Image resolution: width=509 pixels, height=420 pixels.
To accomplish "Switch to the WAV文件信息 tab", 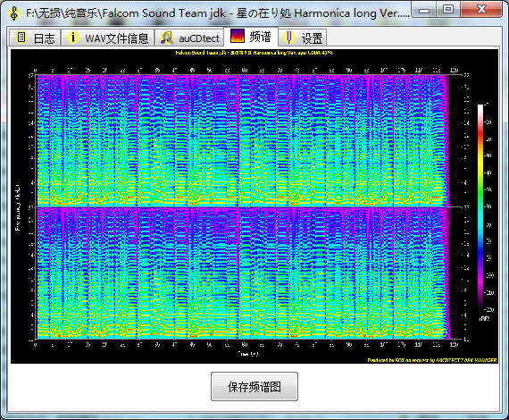I will [108, 38].
